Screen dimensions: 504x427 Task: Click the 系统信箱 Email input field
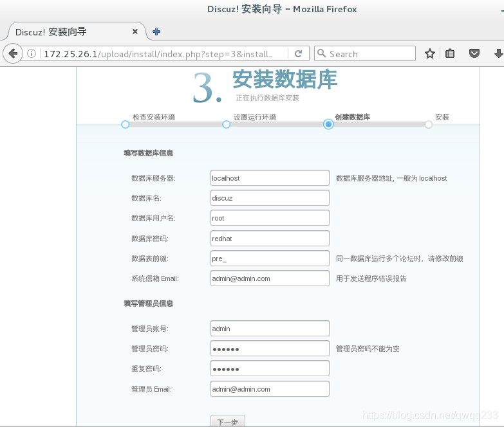click(270, 278)
